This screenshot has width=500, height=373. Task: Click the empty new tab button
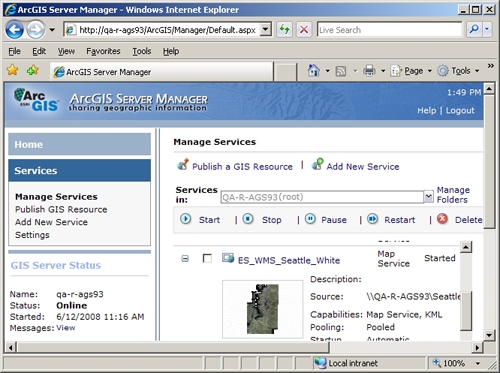(285, 72)
